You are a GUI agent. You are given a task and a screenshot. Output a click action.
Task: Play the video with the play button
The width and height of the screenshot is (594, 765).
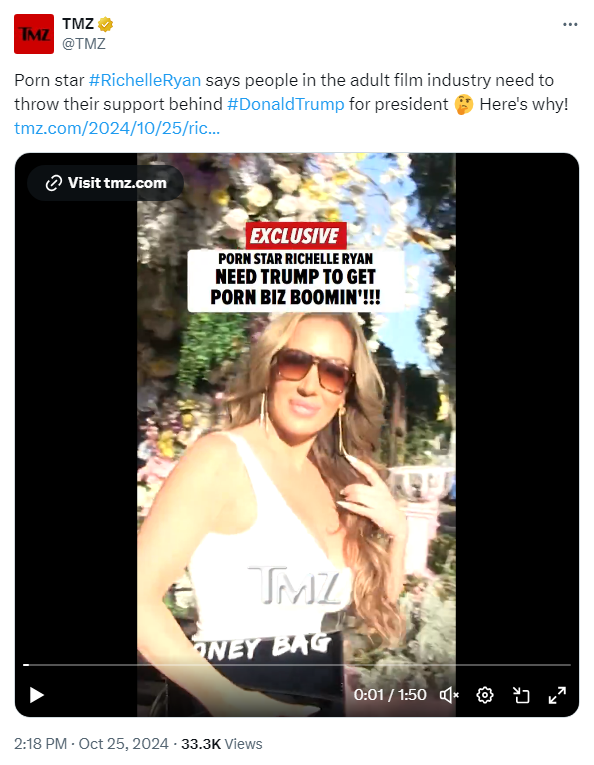(37, 695)
